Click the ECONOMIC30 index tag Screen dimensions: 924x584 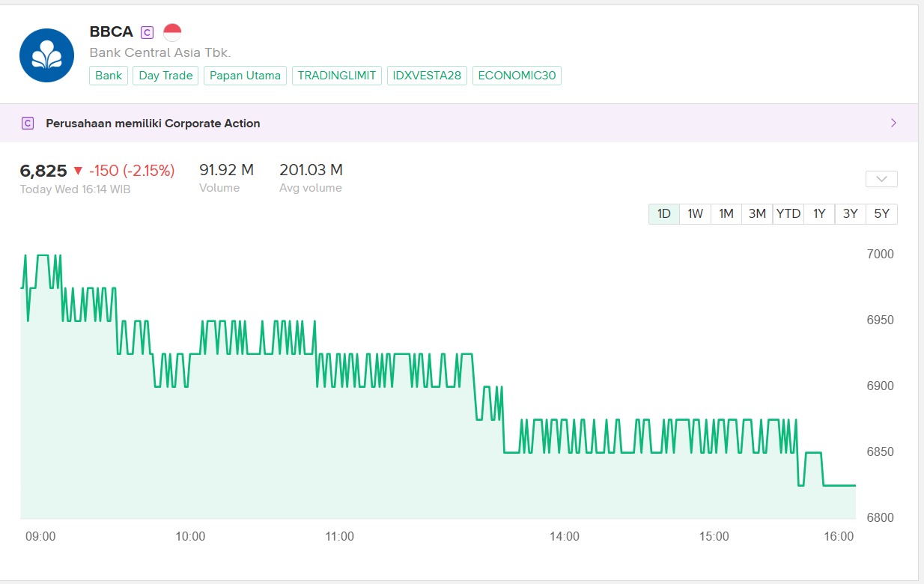pos(517,76)
